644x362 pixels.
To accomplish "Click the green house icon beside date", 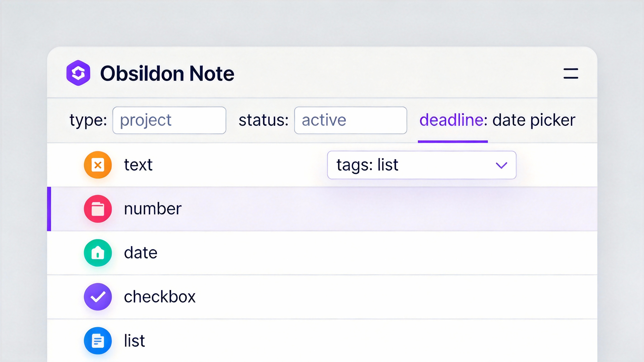I will (x=98, y=253).
